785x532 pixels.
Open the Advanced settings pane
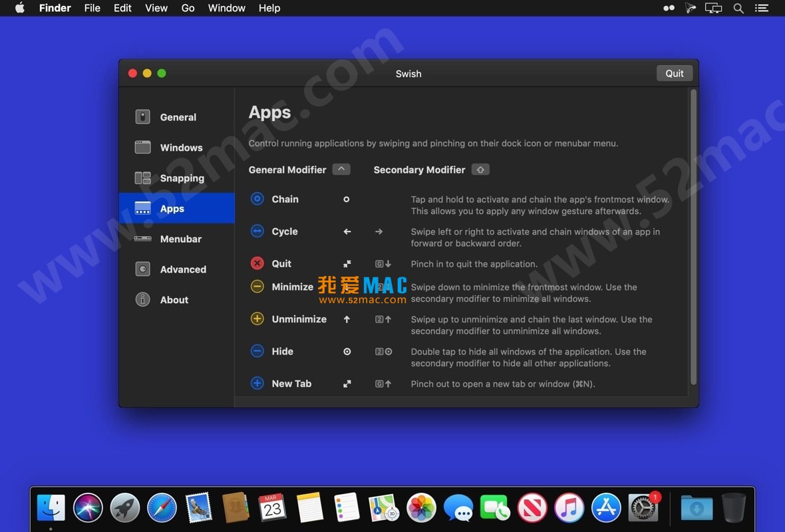(x=177, y=269)
